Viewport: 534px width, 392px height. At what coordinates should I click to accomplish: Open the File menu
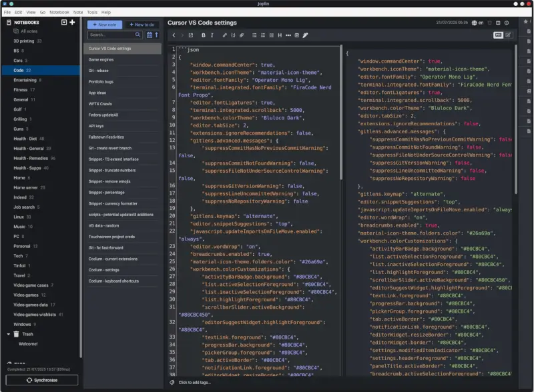[x=7, y=12]
